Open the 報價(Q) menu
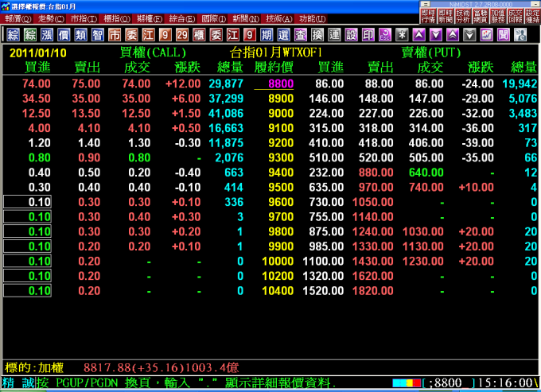Screen dimensions: 541x392 (x=18, y=19)
